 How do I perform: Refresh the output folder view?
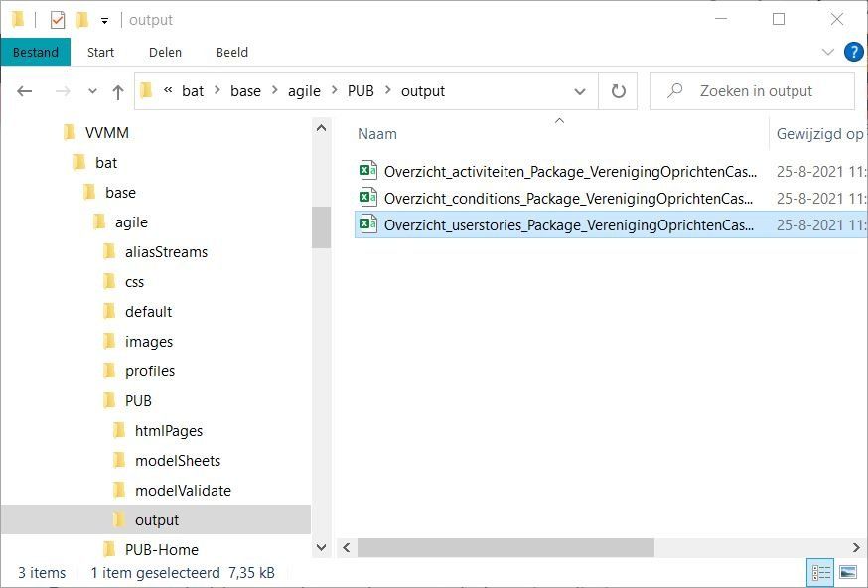(x=618, y=91)
